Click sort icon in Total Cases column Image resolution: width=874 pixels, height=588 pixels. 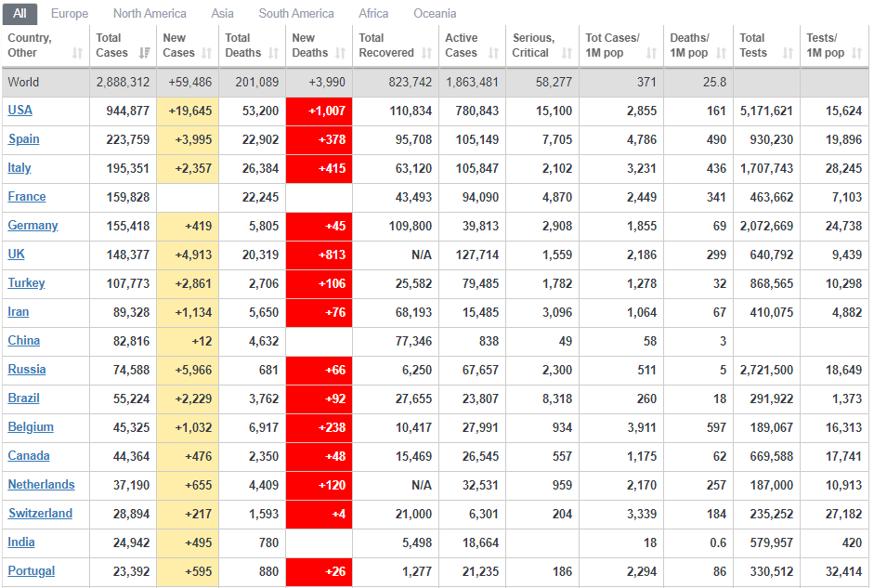[145, 53]
